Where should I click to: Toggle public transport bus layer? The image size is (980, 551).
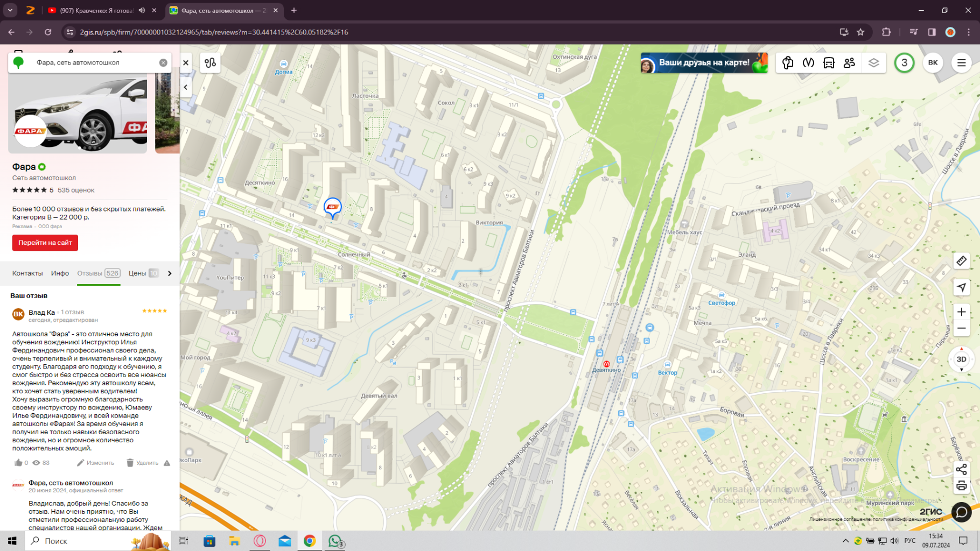tap(829, 63)
